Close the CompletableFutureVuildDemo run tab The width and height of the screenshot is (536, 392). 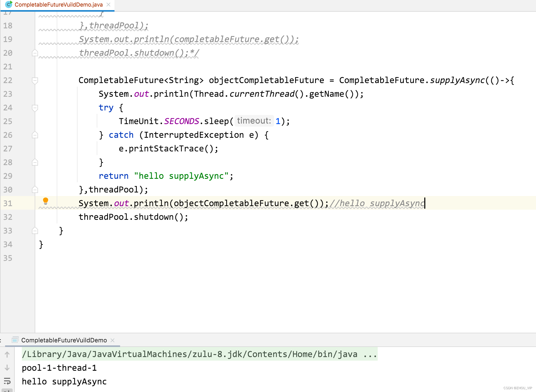pos(113,340)
